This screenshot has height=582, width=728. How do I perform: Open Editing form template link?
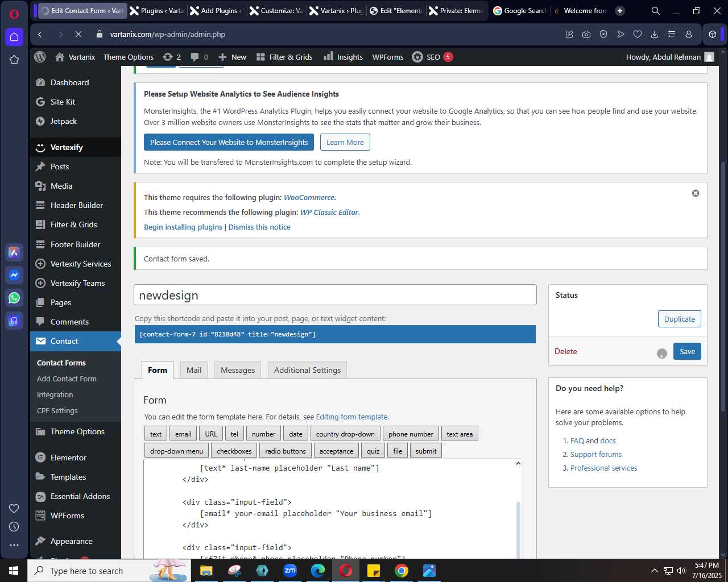tap(351, 417)
